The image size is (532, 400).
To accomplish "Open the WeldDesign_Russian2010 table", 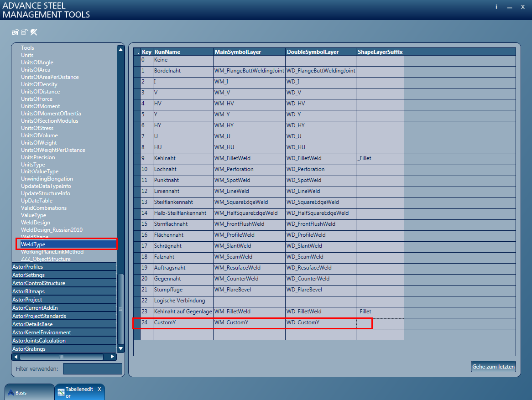I will pyautogui.click(x=52, y=230).
